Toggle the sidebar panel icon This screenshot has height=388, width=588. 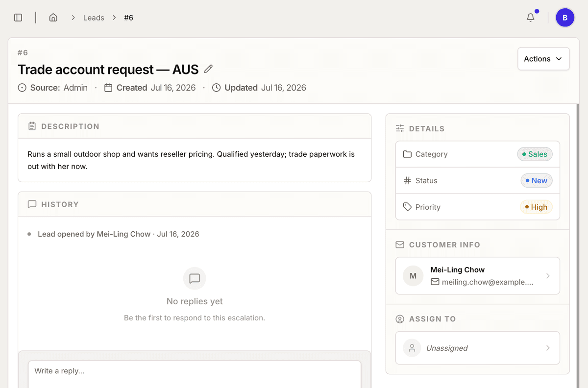coord(18,18)
